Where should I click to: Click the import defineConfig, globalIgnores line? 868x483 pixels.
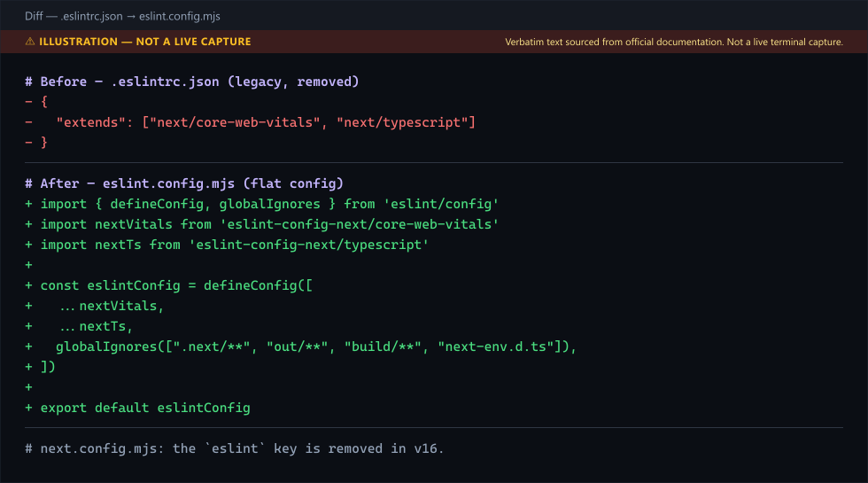click(x=262, y=205)
